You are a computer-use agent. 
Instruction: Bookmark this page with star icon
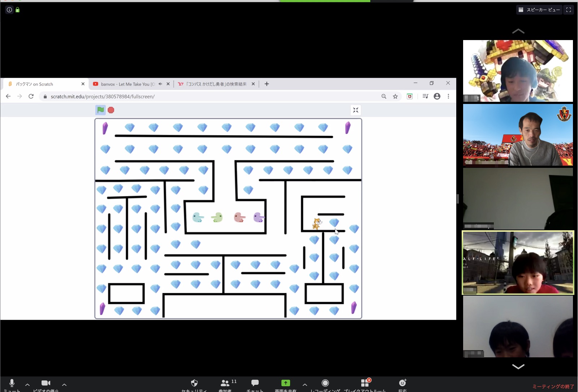coord(396,96)
